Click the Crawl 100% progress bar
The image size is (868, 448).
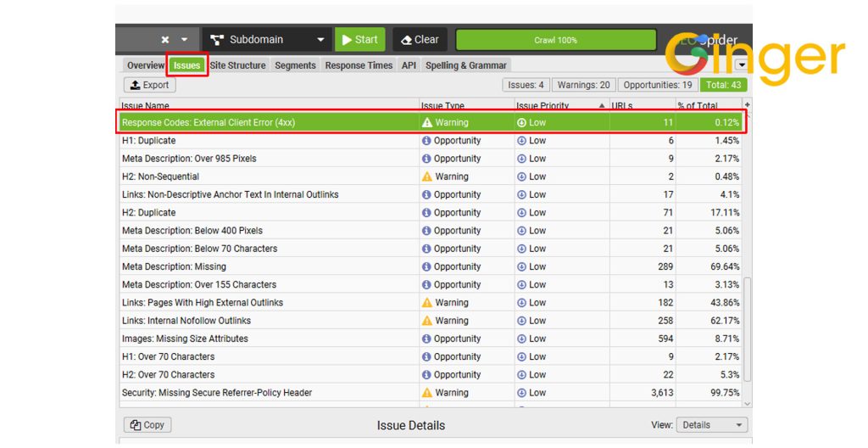point(556,40)
